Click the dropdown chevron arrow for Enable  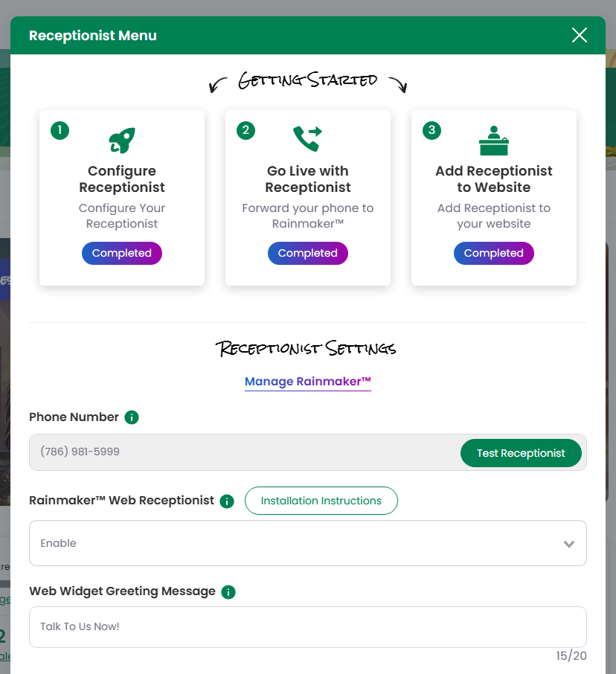(569, 544)
